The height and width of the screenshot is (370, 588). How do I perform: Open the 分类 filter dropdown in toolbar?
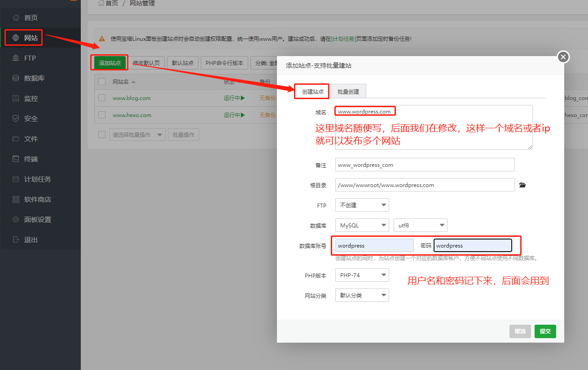click(x=264, y=63)
